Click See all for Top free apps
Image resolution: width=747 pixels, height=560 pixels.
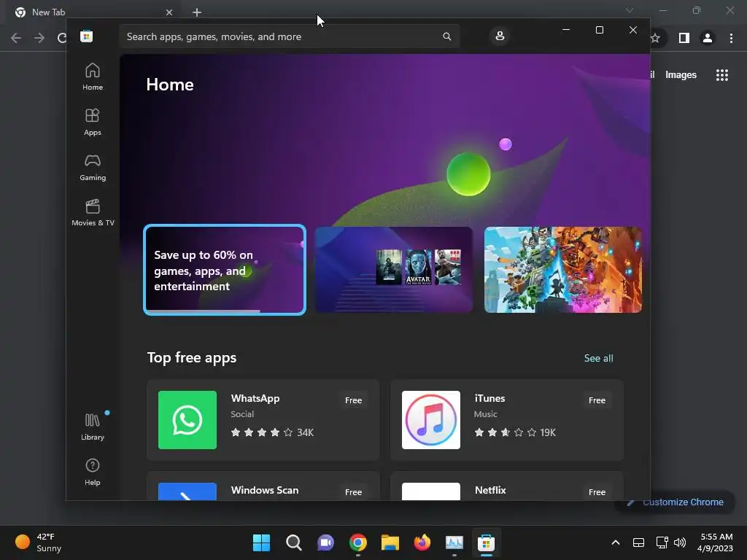[598, 358]
